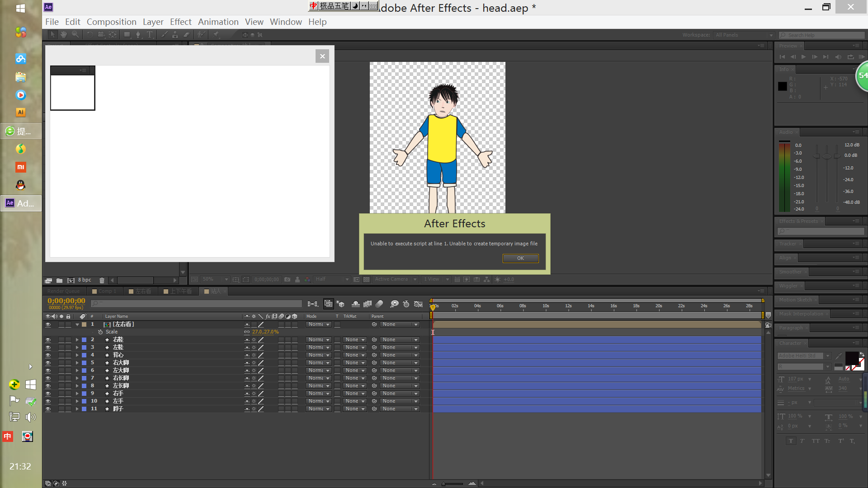Close the blank floating panel
The width and height of the screenshot is (868, 488).
[322, 56]
